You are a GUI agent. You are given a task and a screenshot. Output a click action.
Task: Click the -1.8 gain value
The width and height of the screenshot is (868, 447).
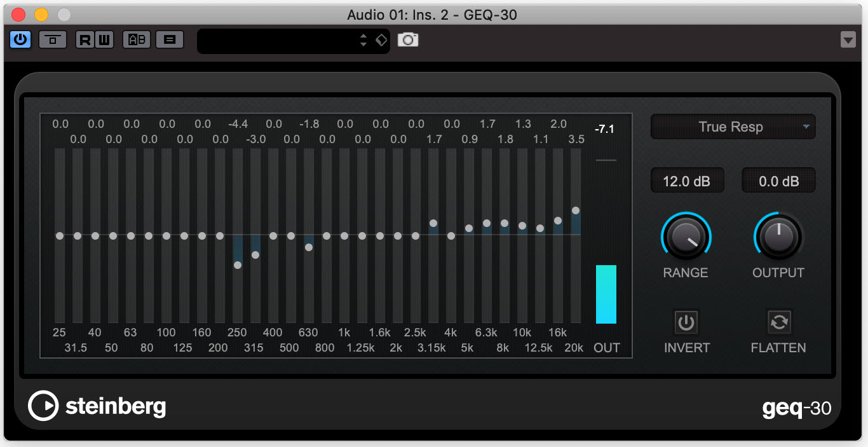pyautogui.click(x=309, y=125)
